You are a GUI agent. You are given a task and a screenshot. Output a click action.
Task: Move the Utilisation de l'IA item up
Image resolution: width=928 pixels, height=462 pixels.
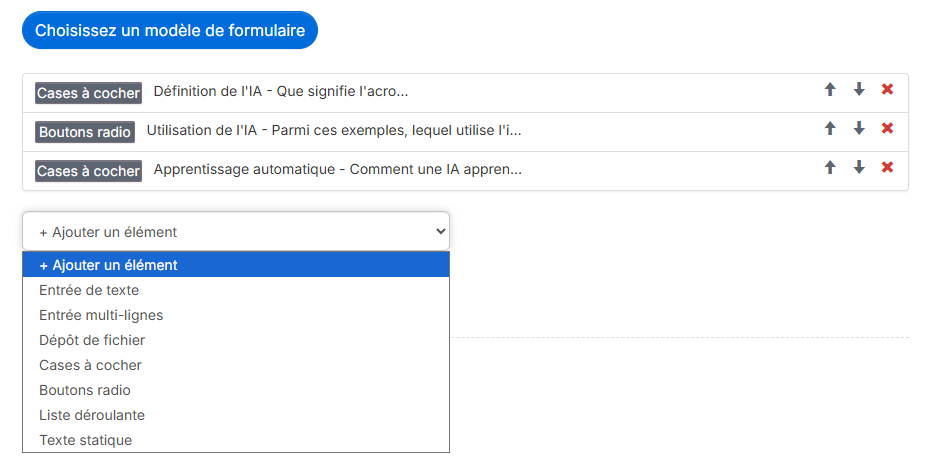pyautogui.click(x=830, y=128)
